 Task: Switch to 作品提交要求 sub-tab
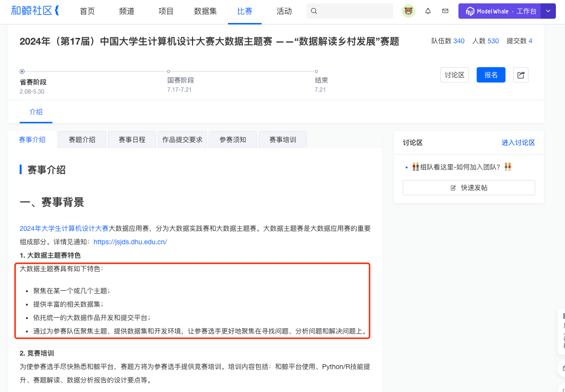(182, 140)
